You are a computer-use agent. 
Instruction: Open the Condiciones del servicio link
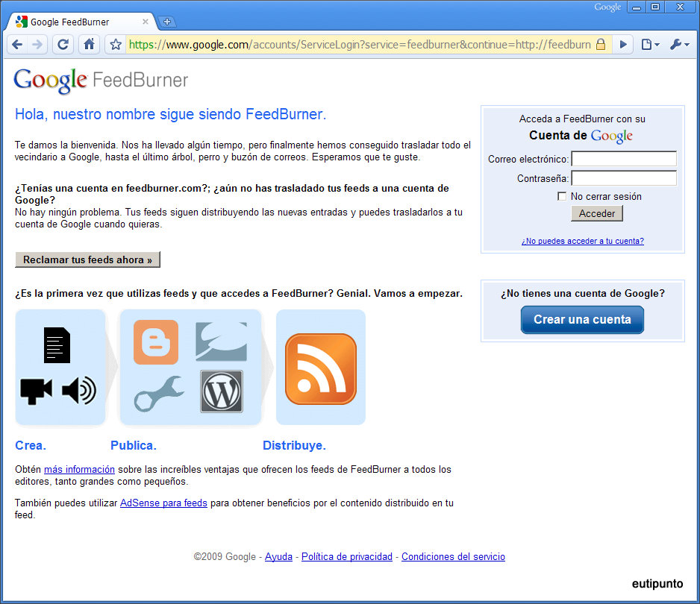pos(453,557)
